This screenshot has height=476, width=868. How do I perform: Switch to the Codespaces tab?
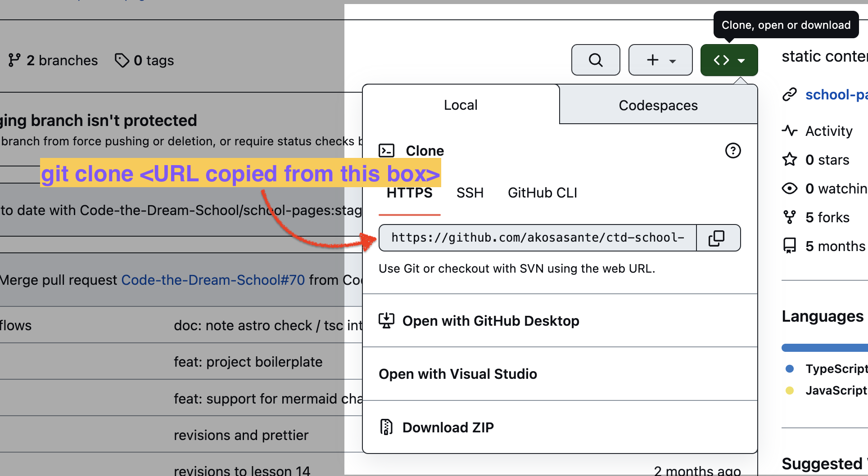(658, 105)
